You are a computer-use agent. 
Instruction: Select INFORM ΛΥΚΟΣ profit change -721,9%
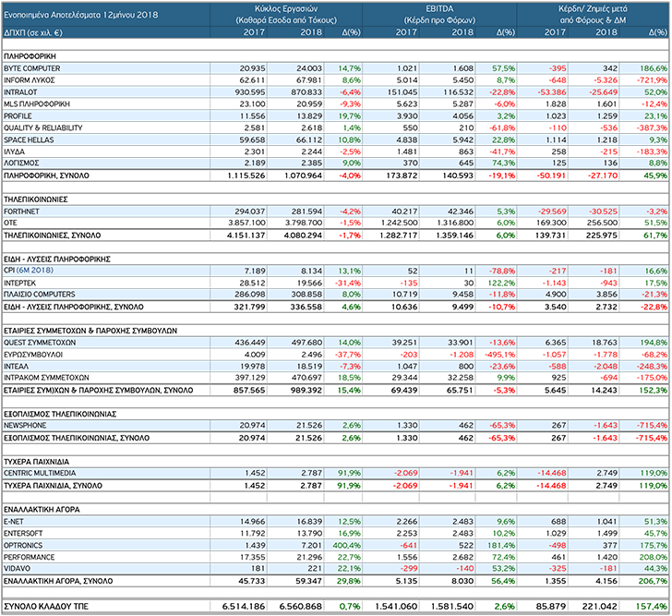coord(653,80)
